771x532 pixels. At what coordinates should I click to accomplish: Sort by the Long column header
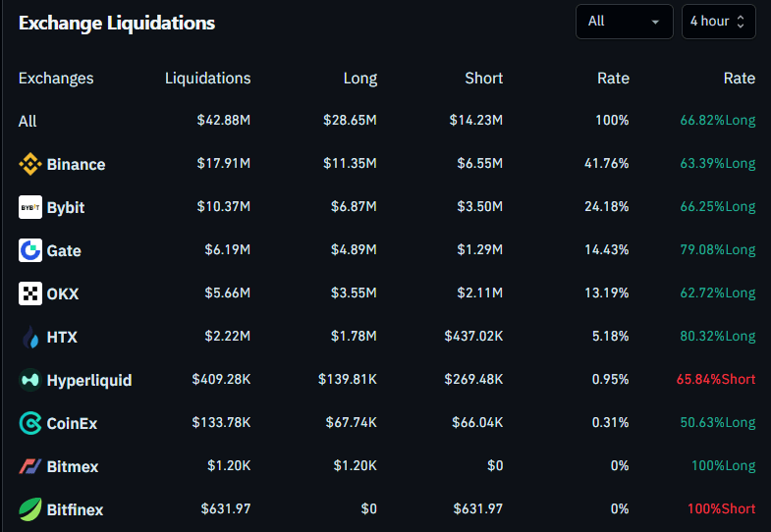click(x=359, y=79)
